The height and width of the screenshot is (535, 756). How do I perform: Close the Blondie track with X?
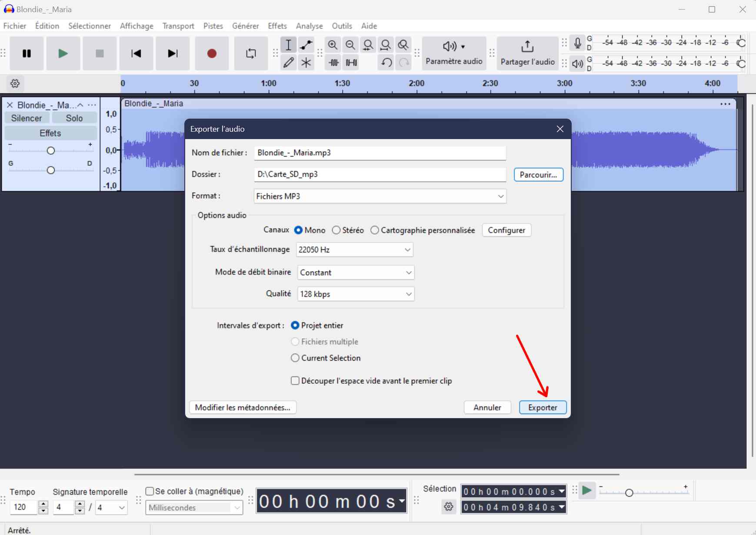click(10, 105)
